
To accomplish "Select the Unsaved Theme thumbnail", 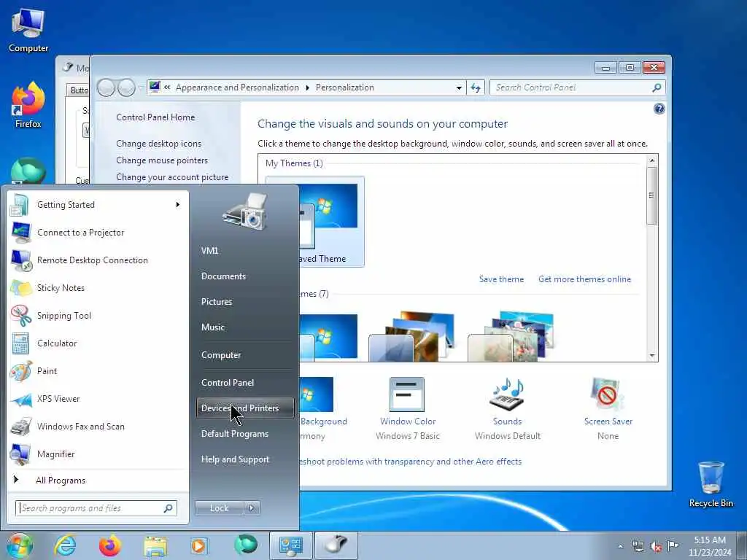I will tap(332, 222).
